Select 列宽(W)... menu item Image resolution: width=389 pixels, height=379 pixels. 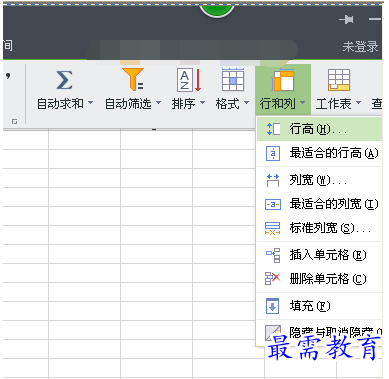tap(320, 180)
